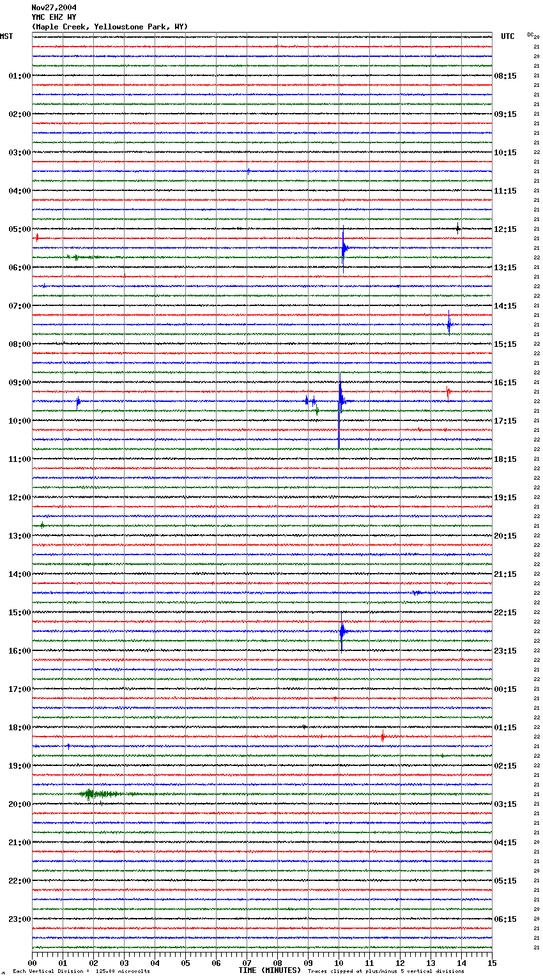Click the 09:00 MST time label

tap(20, 383)
